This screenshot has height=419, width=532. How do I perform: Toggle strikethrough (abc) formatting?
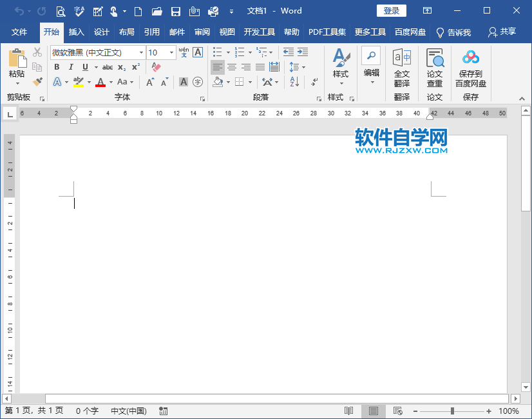tap(108, 67)
